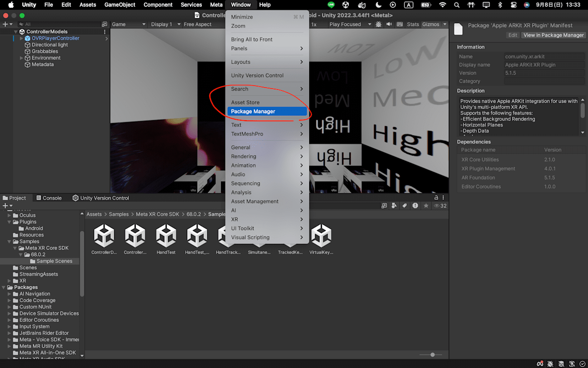Open Package Manager from the Window menu
The height and width of the screenshot is (368, 588).
coord(267,111)
